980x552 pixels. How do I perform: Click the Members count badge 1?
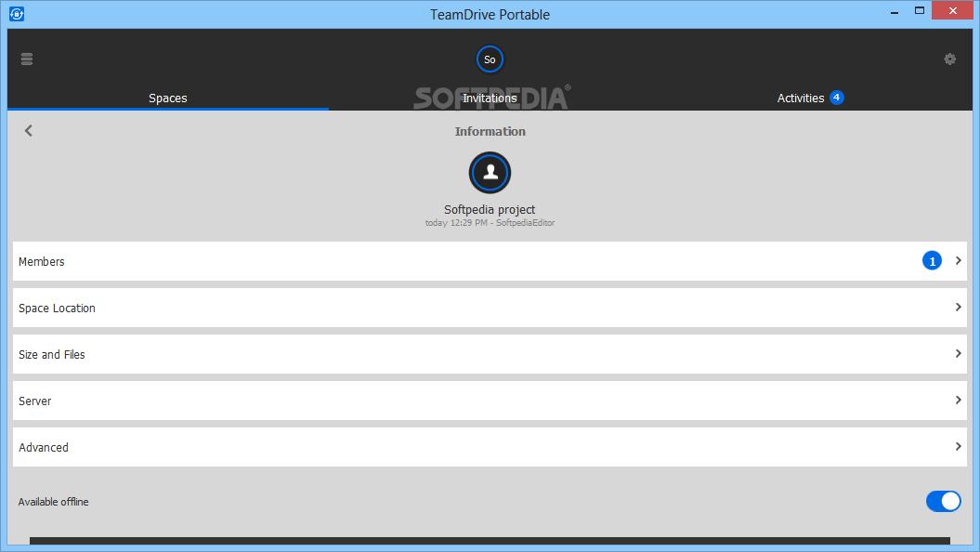coord(932,261)
